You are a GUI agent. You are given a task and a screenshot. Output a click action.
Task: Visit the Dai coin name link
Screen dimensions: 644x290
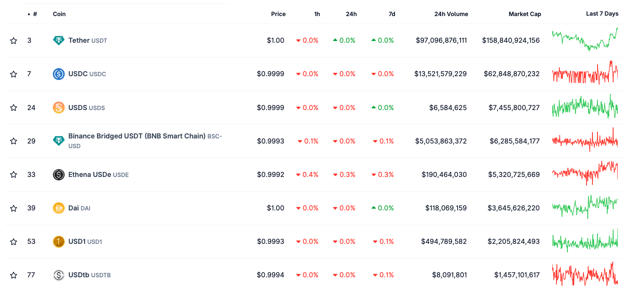pos(79,208)
